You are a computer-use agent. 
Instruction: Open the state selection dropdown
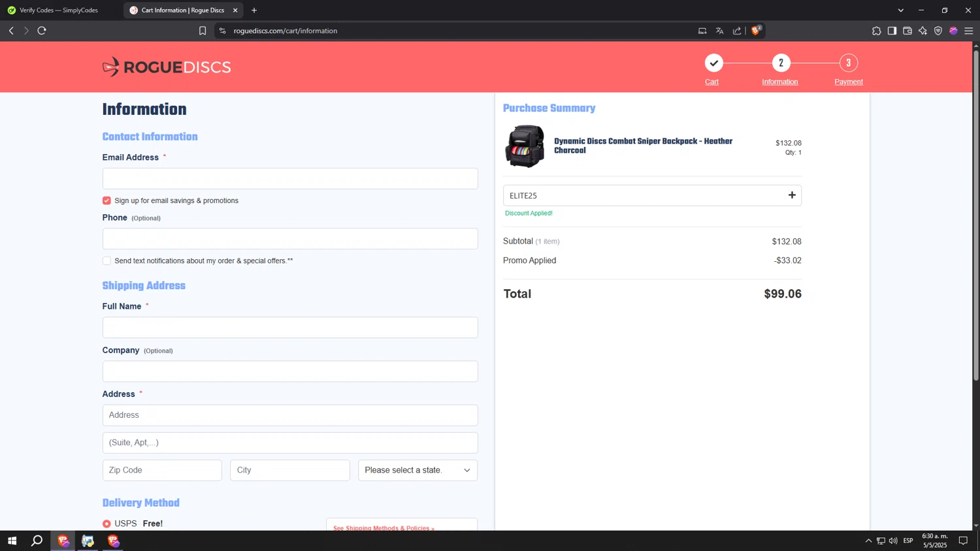tap(417, 470)
